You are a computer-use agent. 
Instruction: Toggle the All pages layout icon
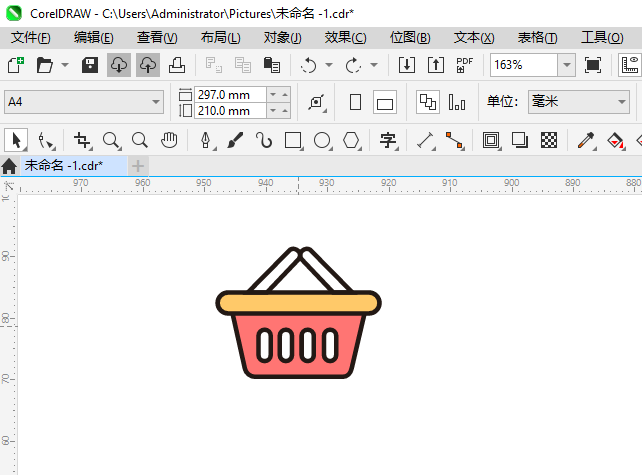pos(428,102)
